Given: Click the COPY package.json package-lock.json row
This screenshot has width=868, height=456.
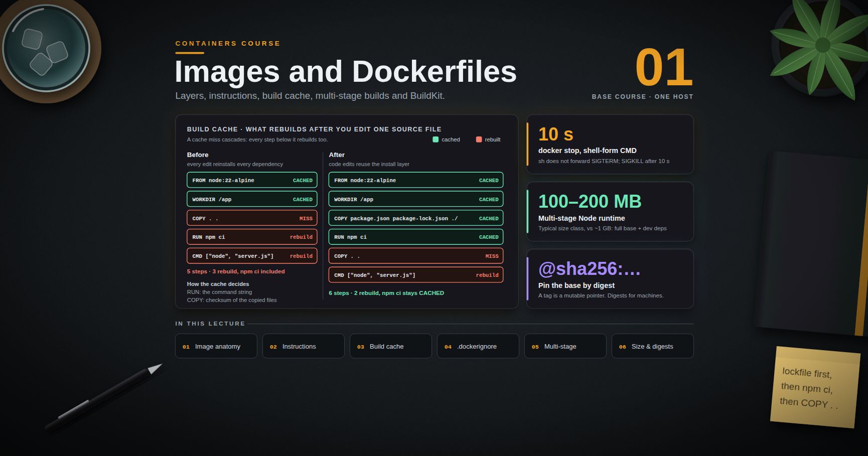Looking at the screenshot, I should pyautogui.click(x=416, y=218).
